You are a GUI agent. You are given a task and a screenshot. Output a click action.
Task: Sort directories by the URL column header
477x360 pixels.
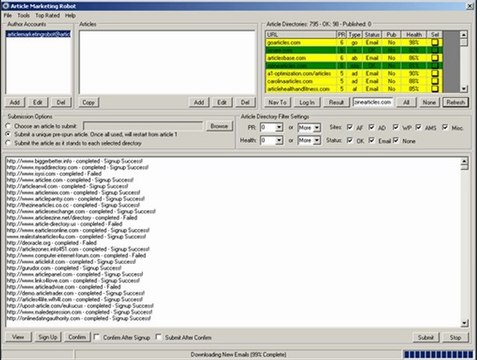pos(301,34)
